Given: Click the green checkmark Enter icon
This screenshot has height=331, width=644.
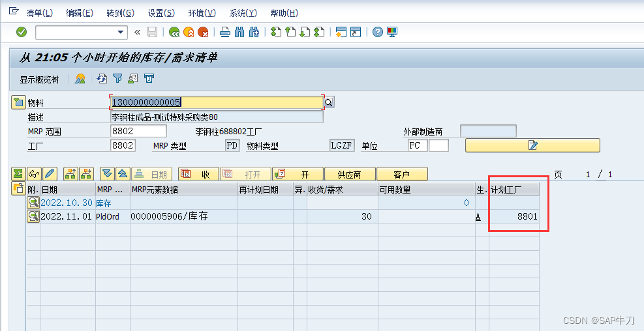Looking at the screenshot, I should pos(22,32).
